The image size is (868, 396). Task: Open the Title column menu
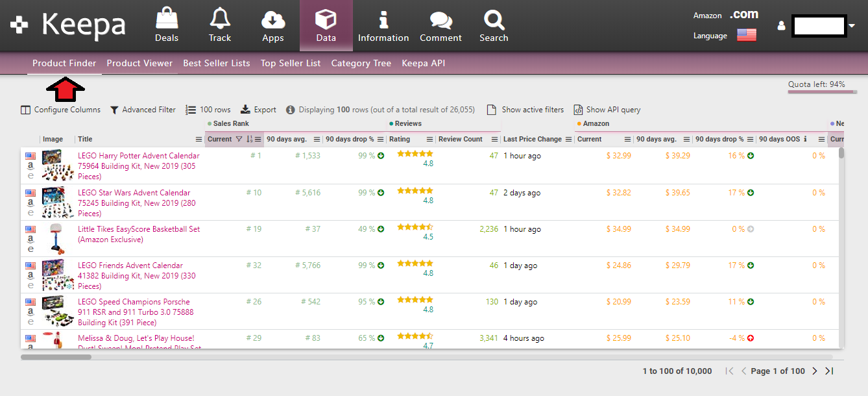click(199, 139)
